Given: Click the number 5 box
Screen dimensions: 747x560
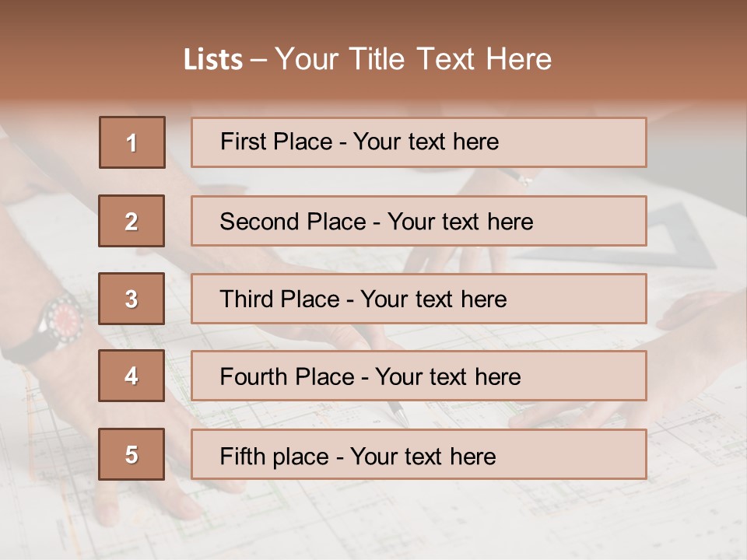Looking at the screenshot, I should (x=132, y=454).
